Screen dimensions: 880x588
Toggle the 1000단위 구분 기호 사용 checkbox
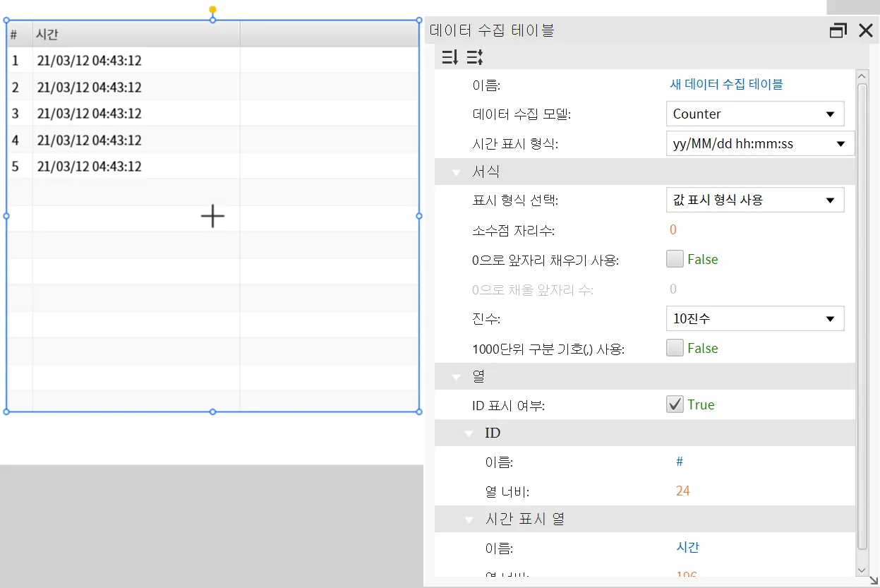coord(675,348)
